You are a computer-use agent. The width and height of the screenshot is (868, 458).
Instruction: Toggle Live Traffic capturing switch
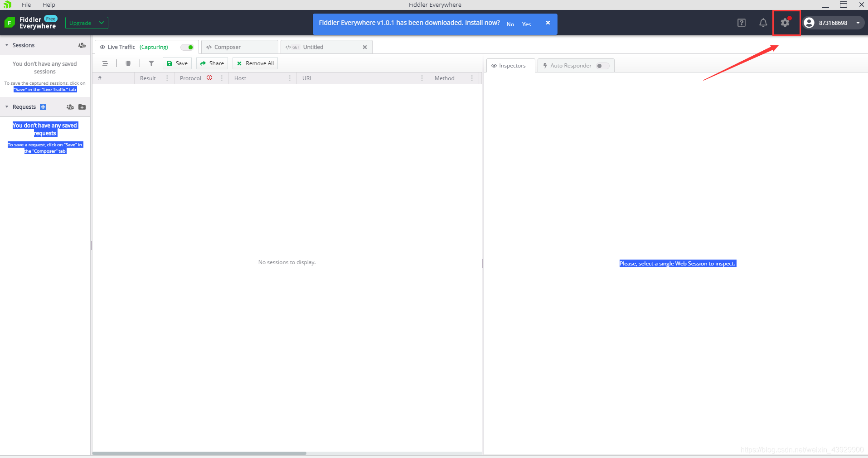187,47
